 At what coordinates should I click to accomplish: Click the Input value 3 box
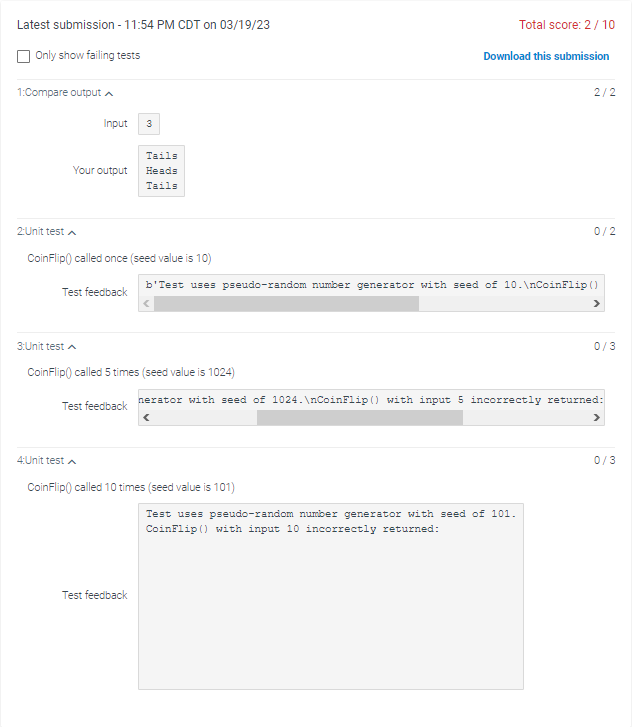pyautogui.click(x=149, y=124)
